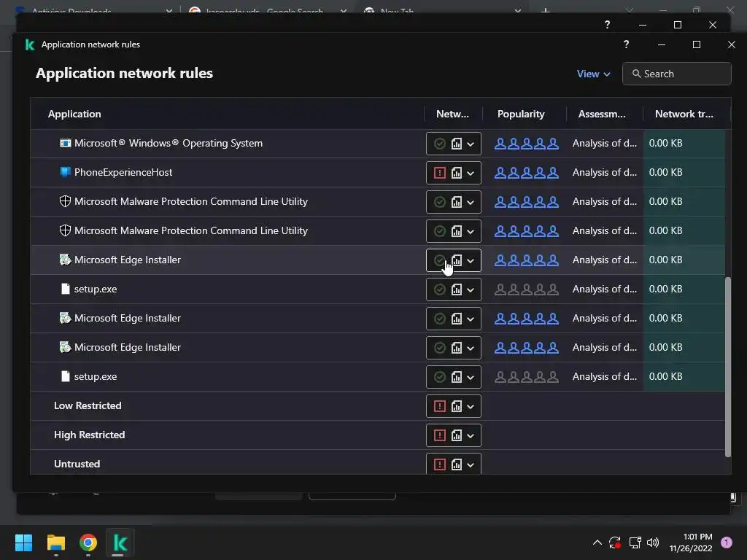Expand the network dropdown for PhoneExperienceHost
Image resolution: width=747 pixels, height=560 pixels.
tap(471, 174)
